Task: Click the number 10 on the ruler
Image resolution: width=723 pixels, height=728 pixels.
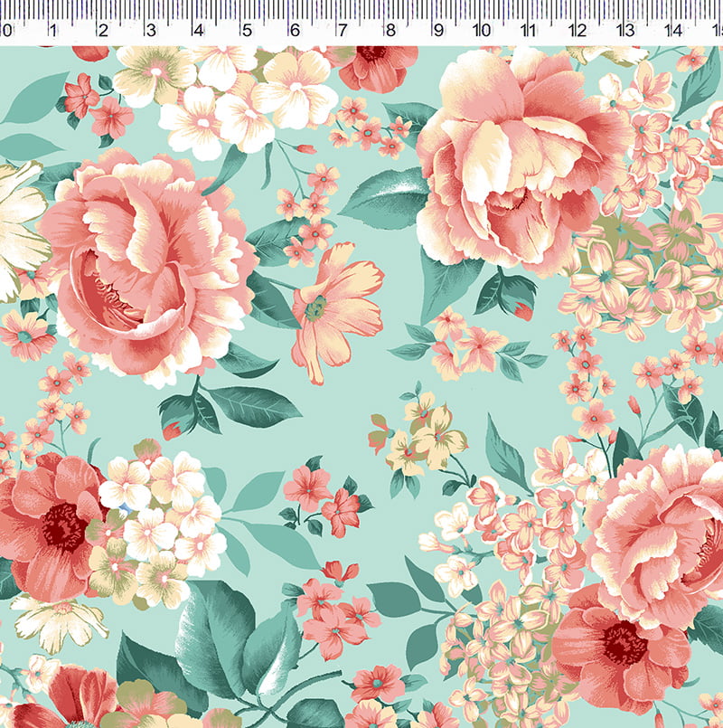Action: [482, 31]
